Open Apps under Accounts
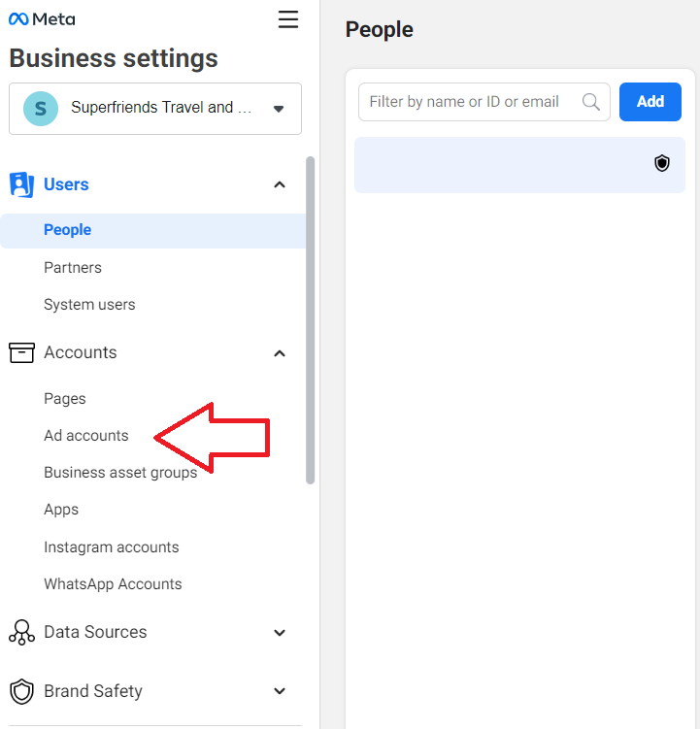The width and height of the screenshot is (700, 729). tap(61, 510)
